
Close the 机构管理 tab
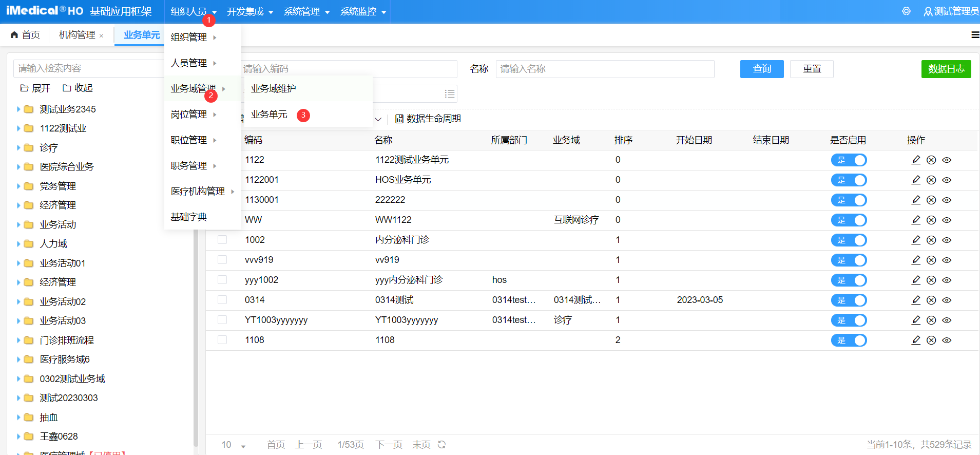(x=101, y=36)
